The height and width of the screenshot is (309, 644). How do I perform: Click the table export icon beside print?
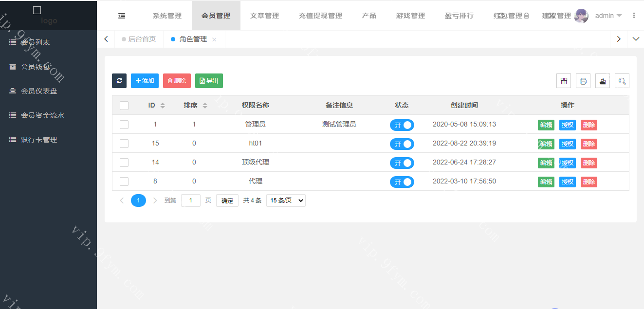(x=603, y=81)
